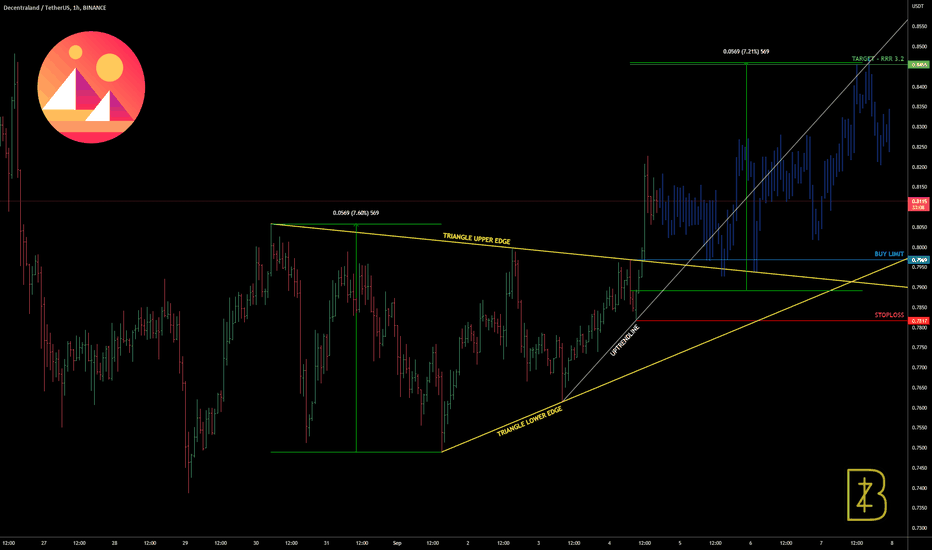Select the TRIANGLE LOWER EDGE label
The height and width of the screenshot is (550, 932).
[x=530, y=422]
